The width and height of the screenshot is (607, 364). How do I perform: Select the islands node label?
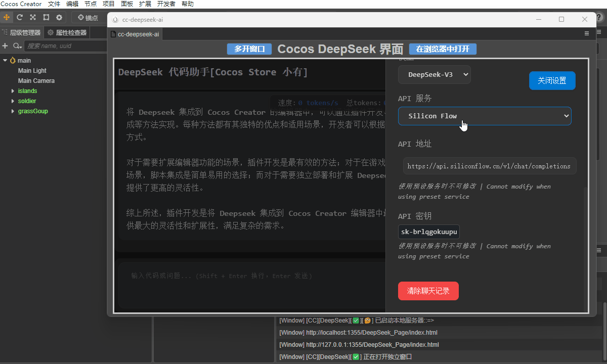click(x=28, y=91)
